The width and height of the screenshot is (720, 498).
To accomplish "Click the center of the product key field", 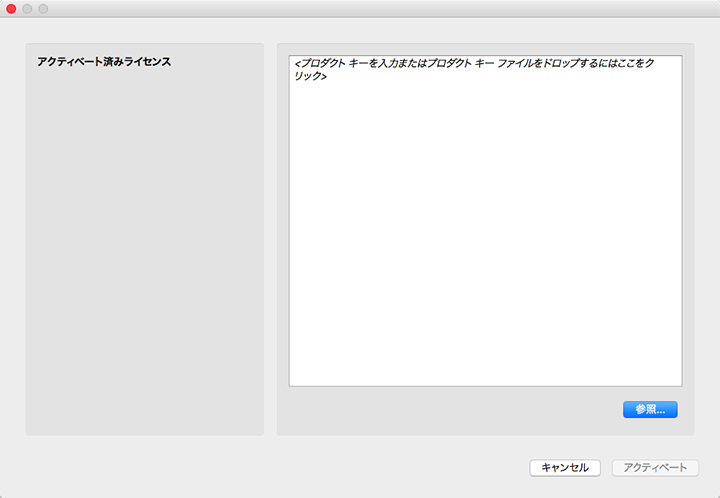I will pos(485,220).
